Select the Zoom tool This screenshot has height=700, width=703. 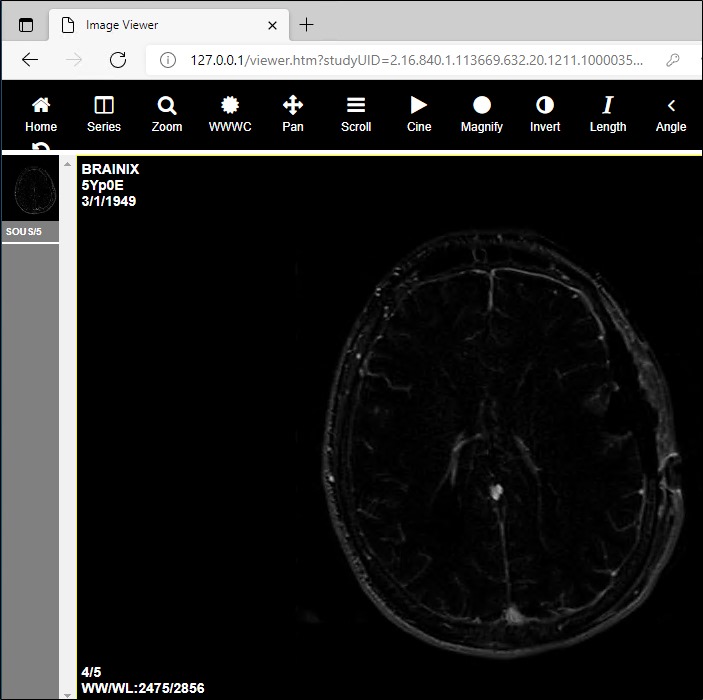[167, 113]
